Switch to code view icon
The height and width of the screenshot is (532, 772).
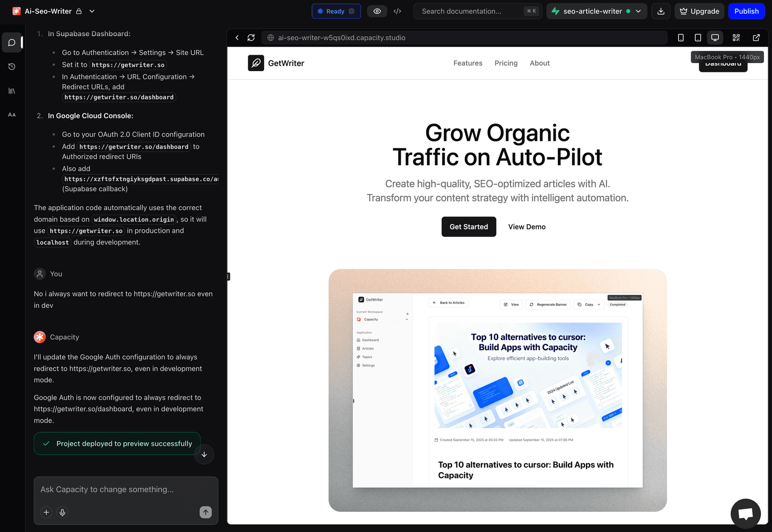[397, 11]
